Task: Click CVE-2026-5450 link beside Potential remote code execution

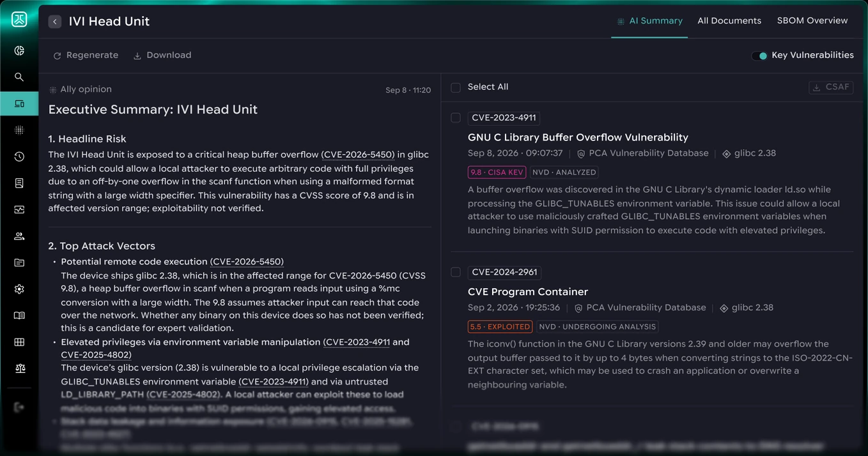Action: (x=247, y=262)
